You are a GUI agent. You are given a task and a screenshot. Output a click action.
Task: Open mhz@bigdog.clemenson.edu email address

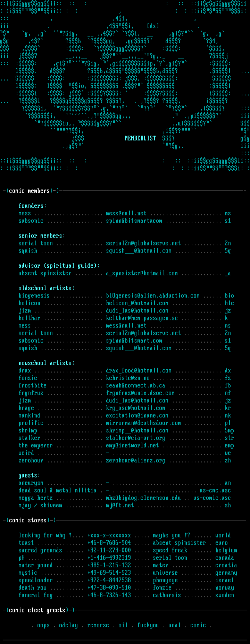pyautogui.click(x=143, y=498)
